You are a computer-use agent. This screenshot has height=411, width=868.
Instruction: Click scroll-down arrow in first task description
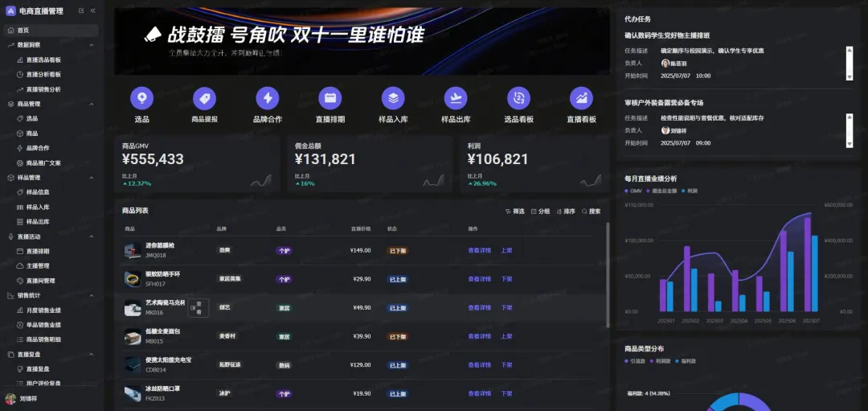click(x=850, y=77)
